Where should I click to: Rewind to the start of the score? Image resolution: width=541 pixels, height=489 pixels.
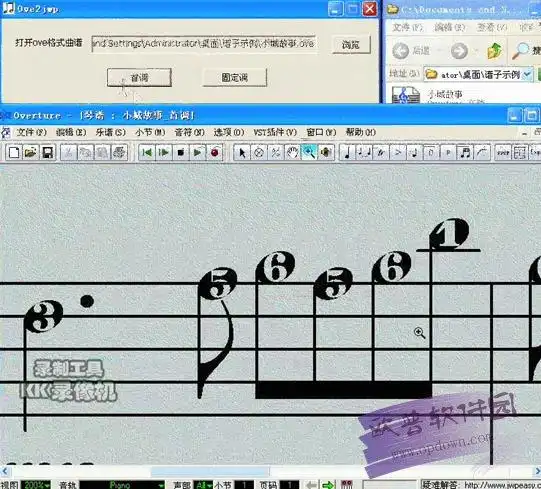(147, 153)
